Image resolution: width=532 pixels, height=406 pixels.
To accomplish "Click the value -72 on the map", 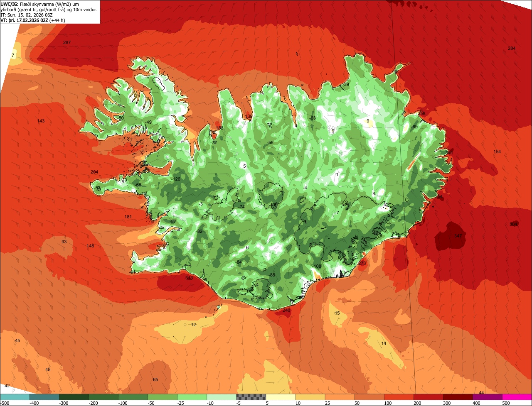I will coord(214,143).
